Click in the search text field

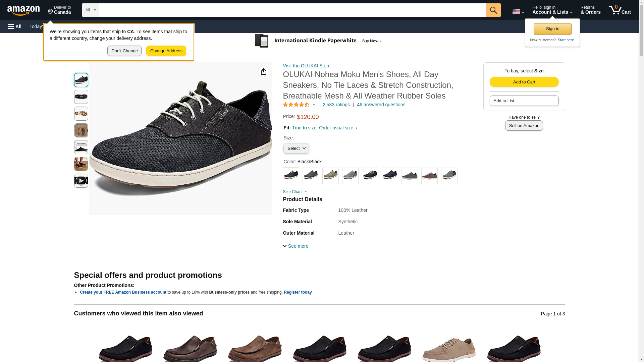point(292,10)
